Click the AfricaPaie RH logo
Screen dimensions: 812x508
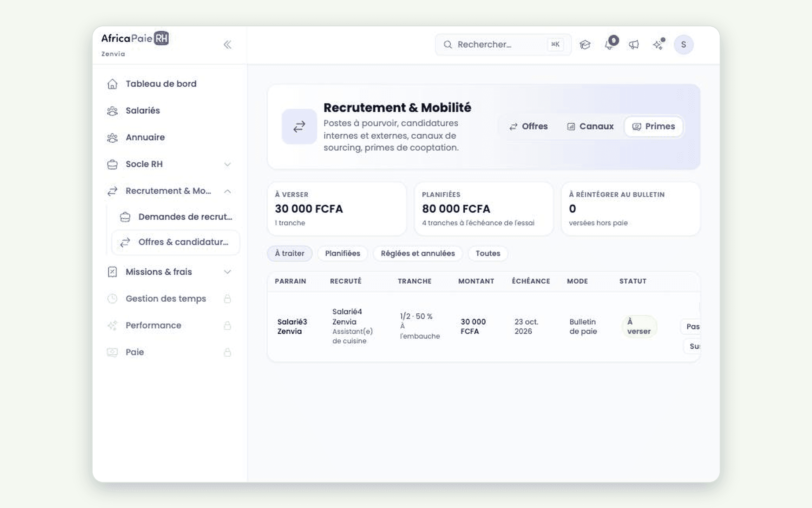(x=135, y=38)
